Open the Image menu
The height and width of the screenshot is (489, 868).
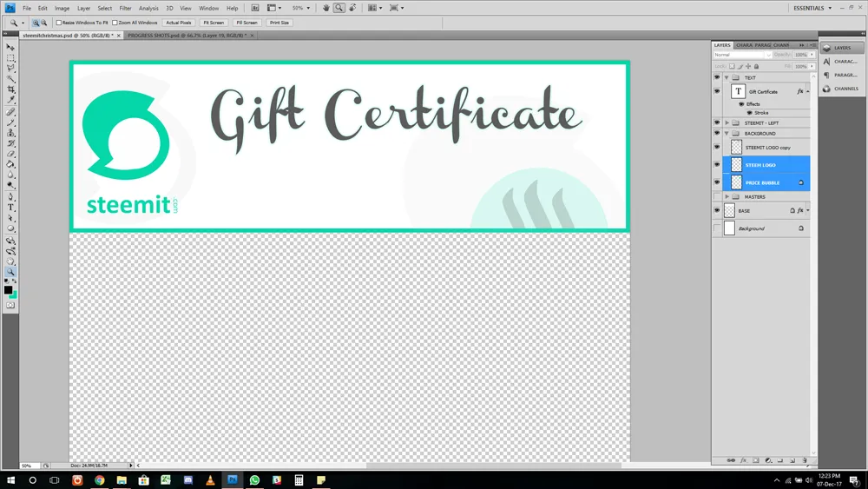[62, 9]
